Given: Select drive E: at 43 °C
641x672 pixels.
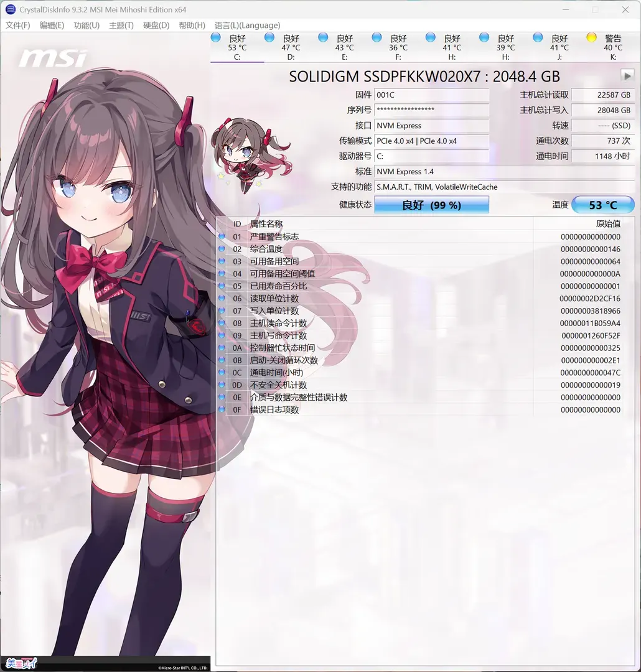Looking at the screenshot, I should click(344, 47).
